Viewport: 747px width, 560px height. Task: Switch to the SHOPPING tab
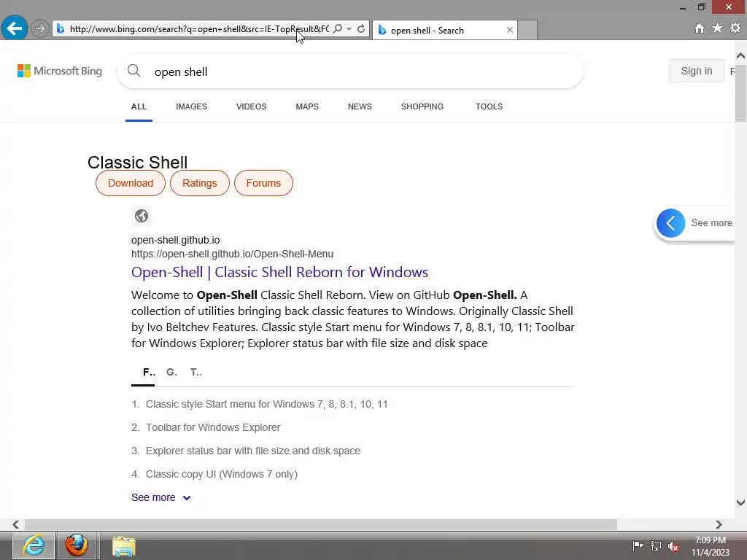pos(422,106)
